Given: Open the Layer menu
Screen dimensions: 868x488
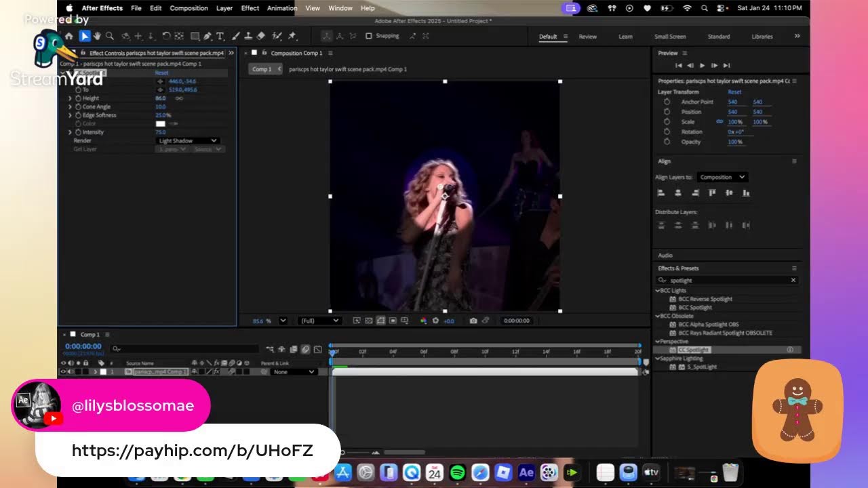Looking at the screenshot, I should click(x=224, y=8).
